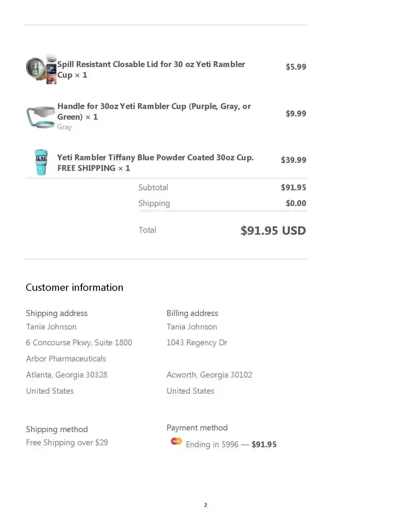411x532 pixels.
Task: Click the $39.99 cup price
Action: pos(293,160)
